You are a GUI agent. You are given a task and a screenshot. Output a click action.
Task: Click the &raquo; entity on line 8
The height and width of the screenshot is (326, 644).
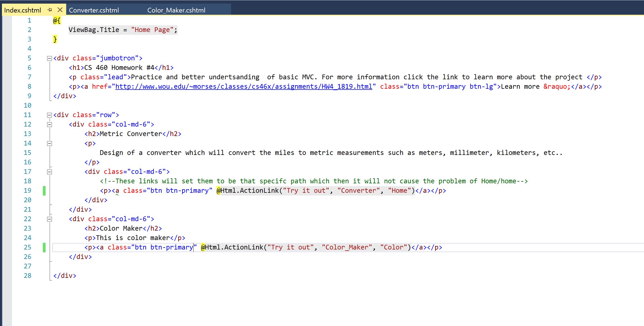[557, 87]
